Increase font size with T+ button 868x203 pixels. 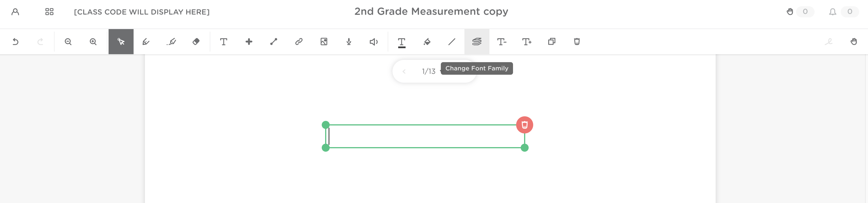[x=526, y=42]
